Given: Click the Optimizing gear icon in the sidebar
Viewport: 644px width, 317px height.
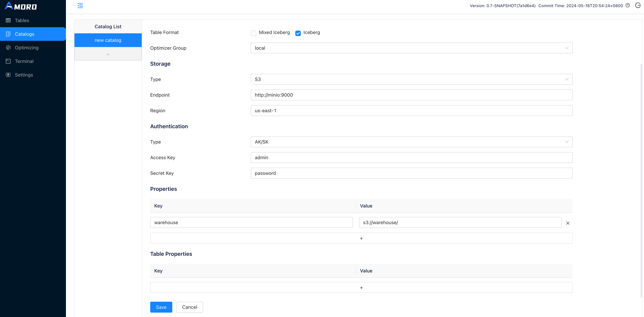Looking at the screenshot, I should 8,48.
